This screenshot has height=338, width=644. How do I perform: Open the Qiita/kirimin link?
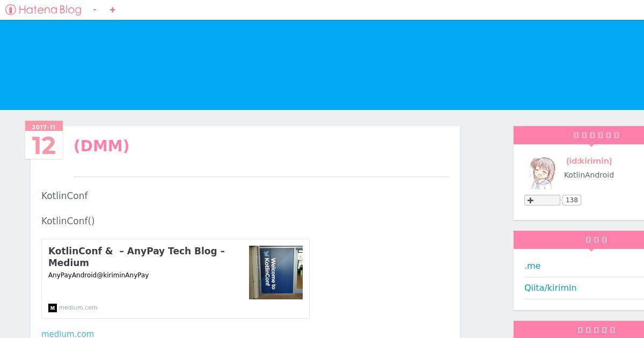(x=550, y=288)
